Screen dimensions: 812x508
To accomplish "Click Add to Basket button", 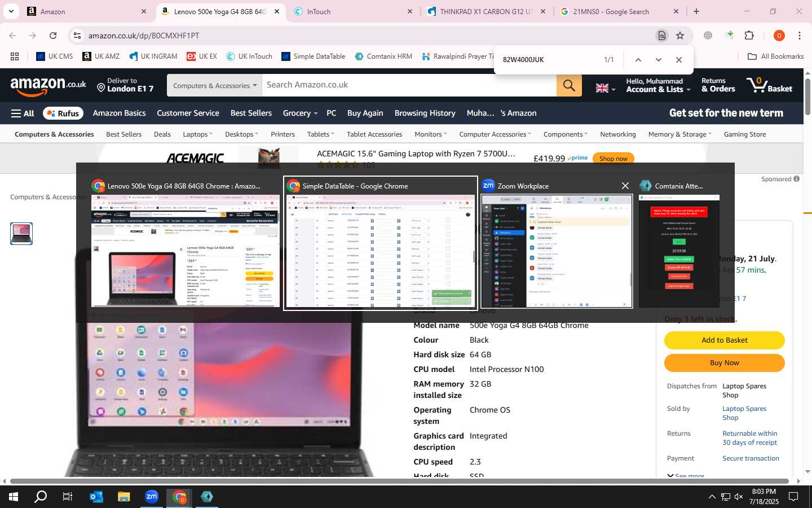I will [x=724, y=340].
